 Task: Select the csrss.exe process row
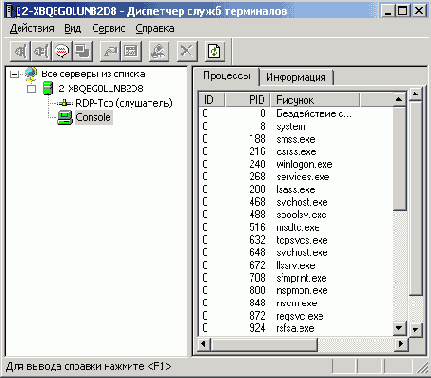click(296, 152)
